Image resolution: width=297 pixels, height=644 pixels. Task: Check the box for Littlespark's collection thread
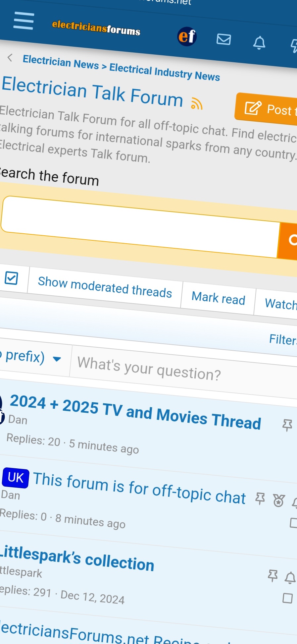point(287,598)
